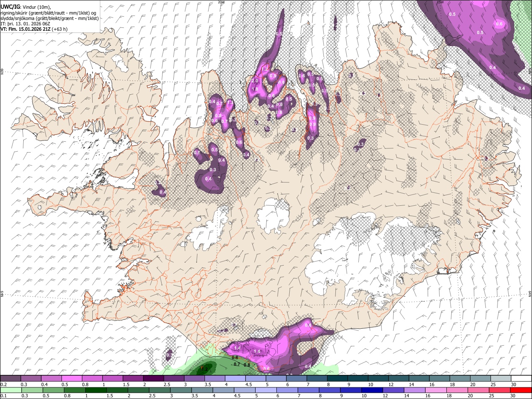The height and width of the screenshot is (399, 532).
Task: Click the 'VT: Fim. 15.01.2026 21Z' valid time
Action: 25,29
